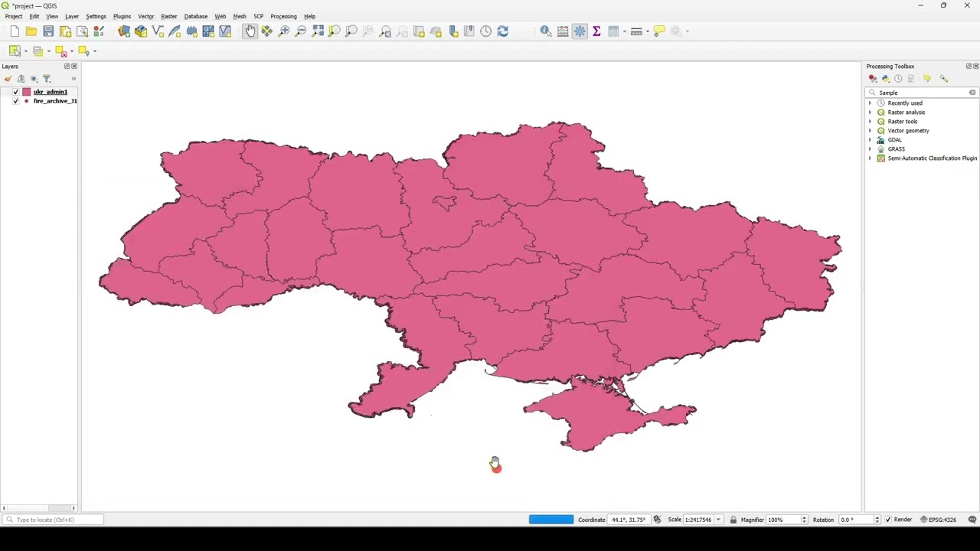The image size is (980, 551).
Task: Save project with floppy disk icon
Action: (48, 31)
